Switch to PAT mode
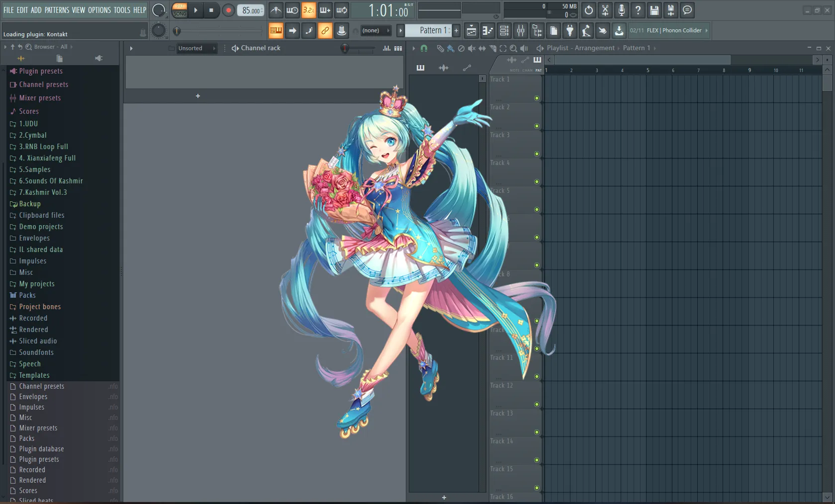 tap(180, 6)
